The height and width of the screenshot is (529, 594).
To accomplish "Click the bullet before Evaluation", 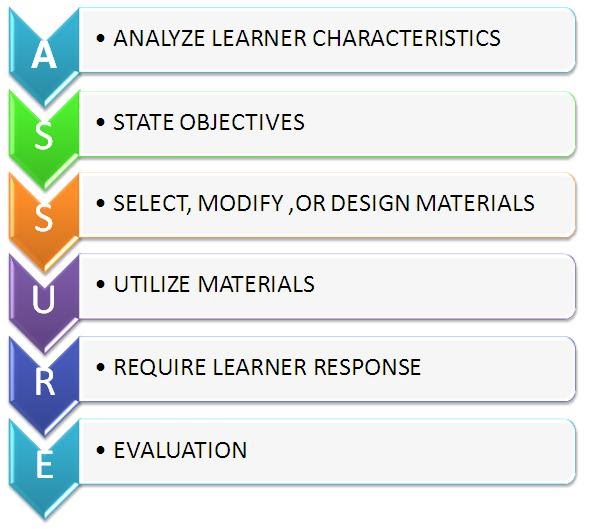I will (x=100, y=450).
